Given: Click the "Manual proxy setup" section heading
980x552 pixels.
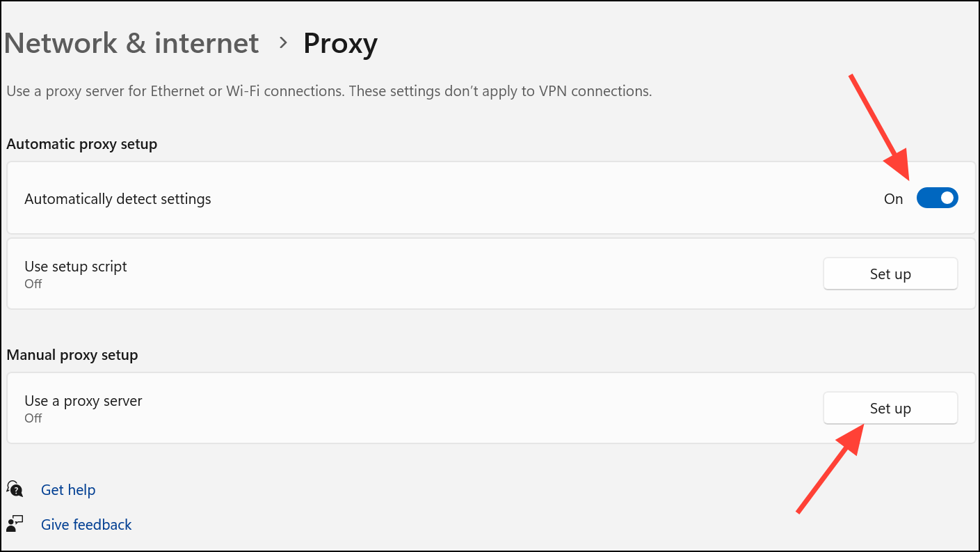Looking at the screenshot, I should coord(72,355).
